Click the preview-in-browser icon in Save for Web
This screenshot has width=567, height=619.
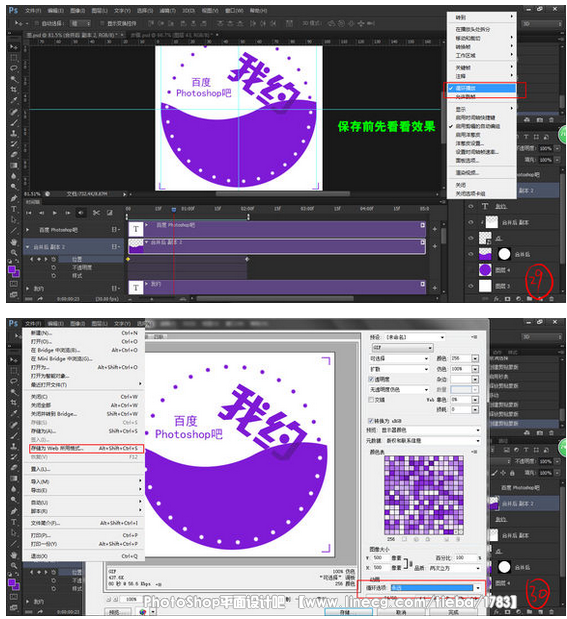pyautogui.click(x=143, y=611)
